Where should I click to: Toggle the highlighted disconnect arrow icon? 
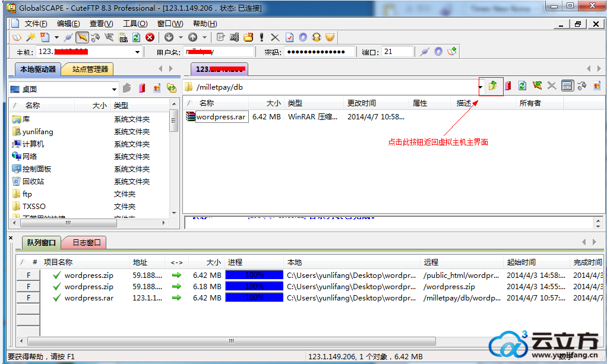click(x=82, y=37)
